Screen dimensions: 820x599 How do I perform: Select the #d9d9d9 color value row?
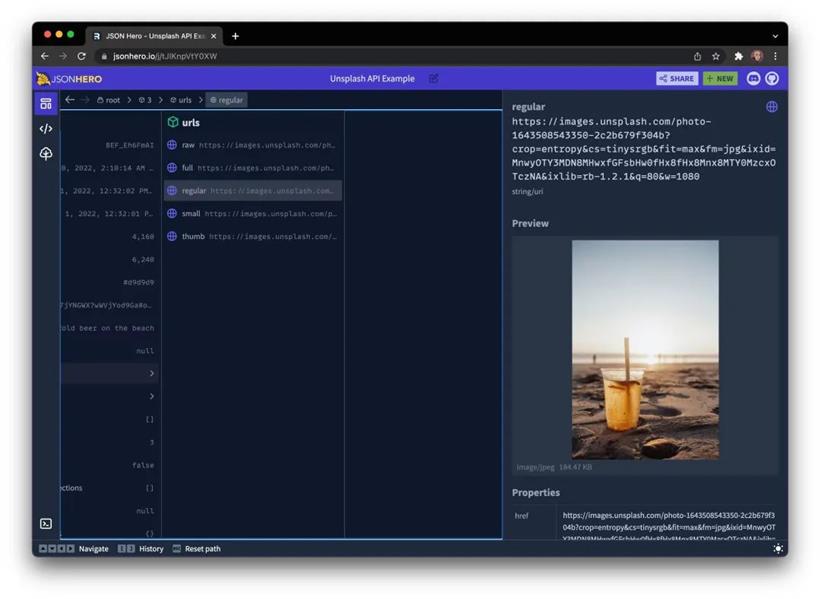[x=110, y=282]
